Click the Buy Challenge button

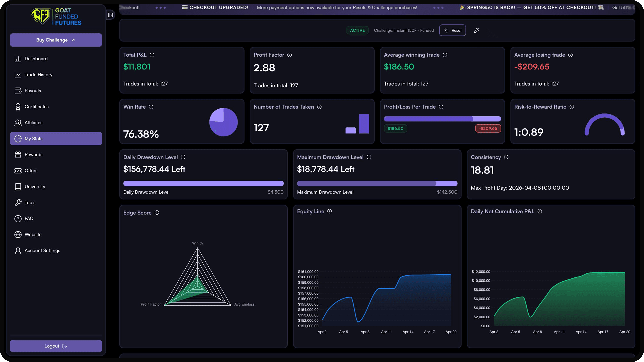56,40
